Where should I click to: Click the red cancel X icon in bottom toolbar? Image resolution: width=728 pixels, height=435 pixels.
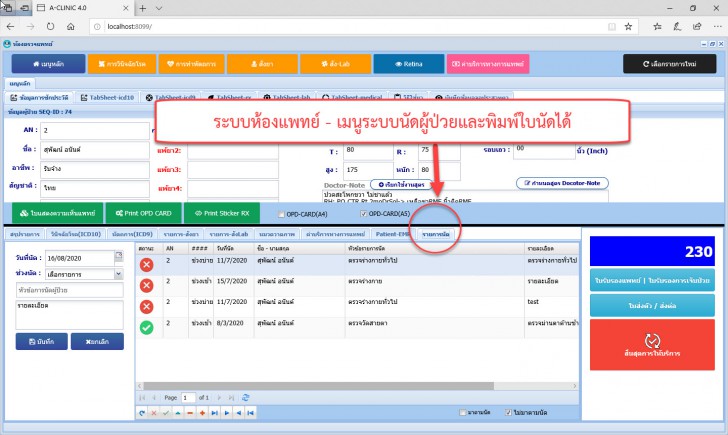click(x=154, y=413)
